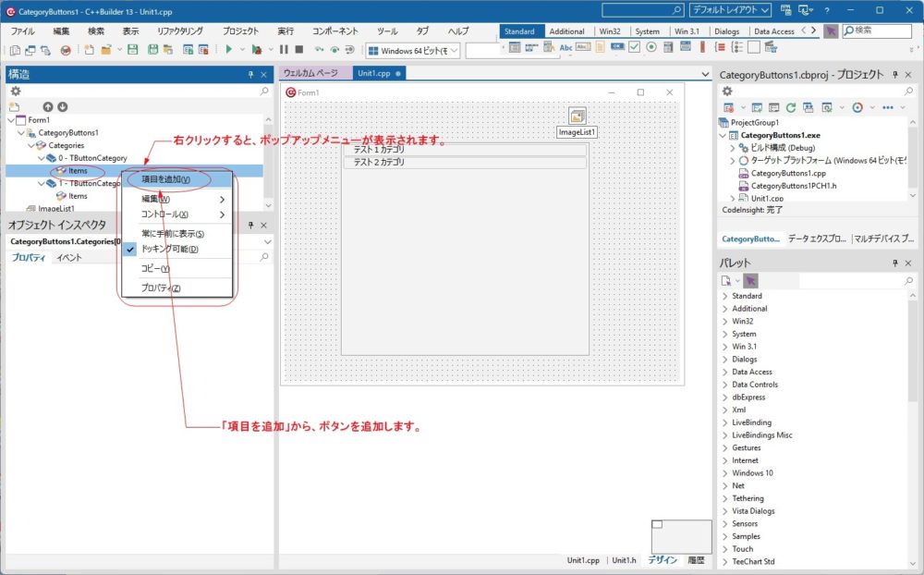Choose 項目を追加 from the context menu

point(165,179)
